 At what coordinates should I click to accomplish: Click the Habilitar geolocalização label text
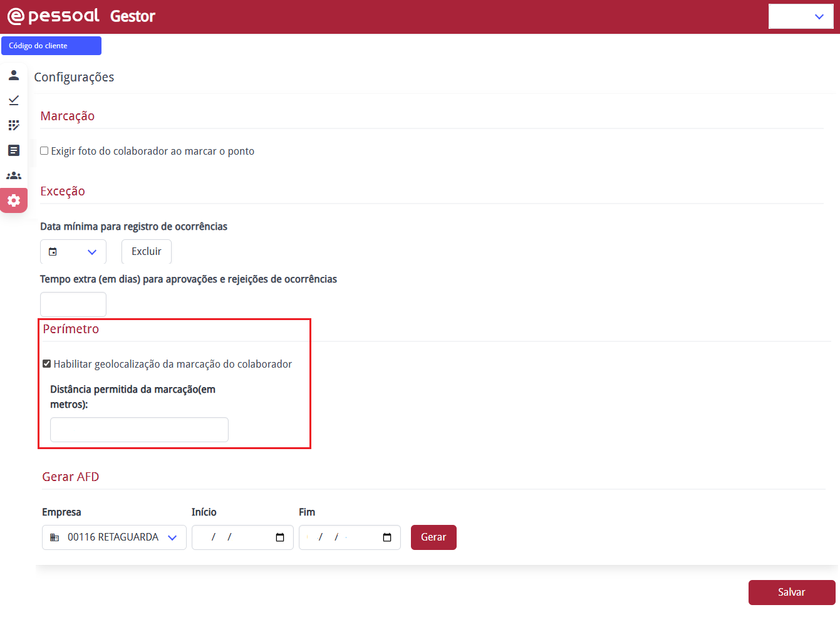[x=173, y=364]
